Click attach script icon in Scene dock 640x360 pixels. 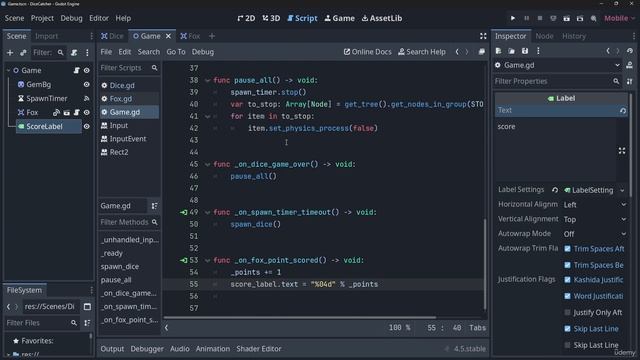pos(74,53)
